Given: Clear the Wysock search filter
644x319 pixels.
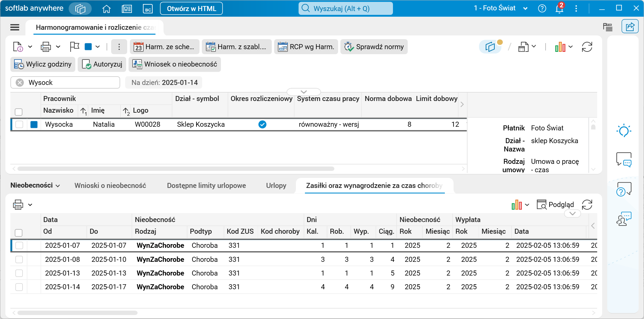Looking at the screenshot, I should [20, 83].
